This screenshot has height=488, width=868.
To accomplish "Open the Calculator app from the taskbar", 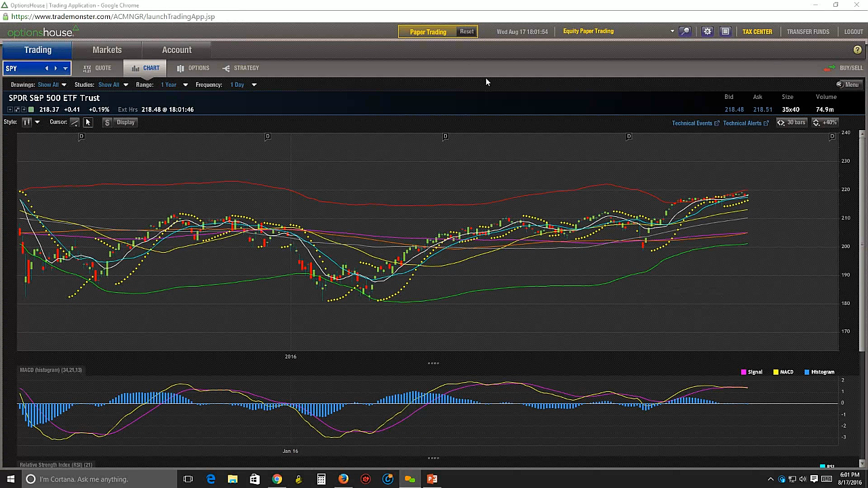I will [321, 479].
